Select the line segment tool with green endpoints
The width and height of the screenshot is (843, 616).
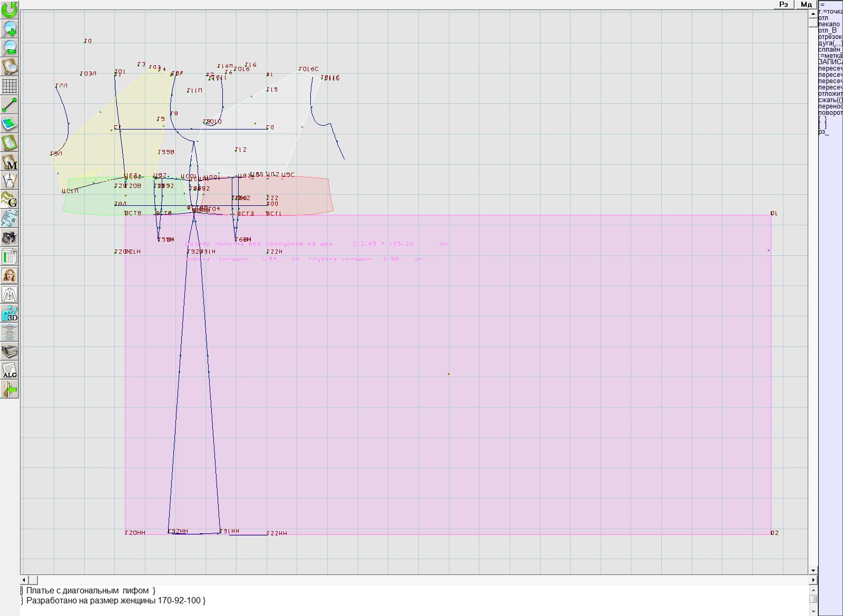[9, 105]
